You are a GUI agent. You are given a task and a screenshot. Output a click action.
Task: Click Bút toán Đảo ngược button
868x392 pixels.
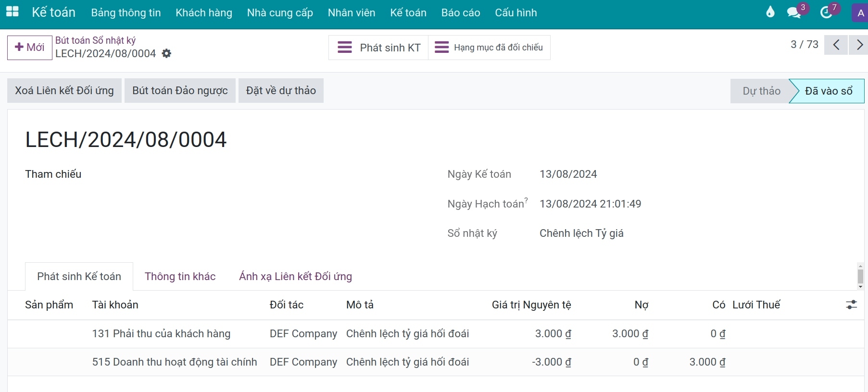point(180,91)
